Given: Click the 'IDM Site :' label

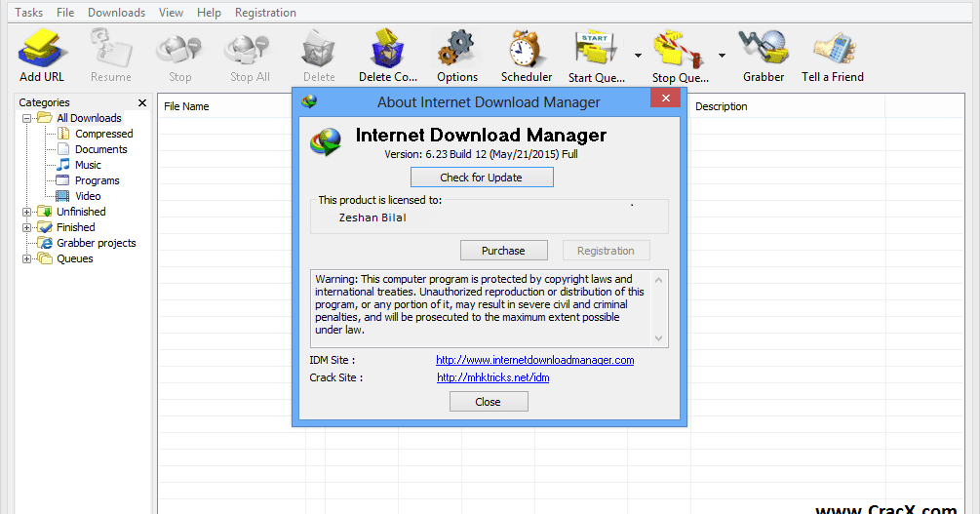Looking at the screenshot, I should coord(333,360).
